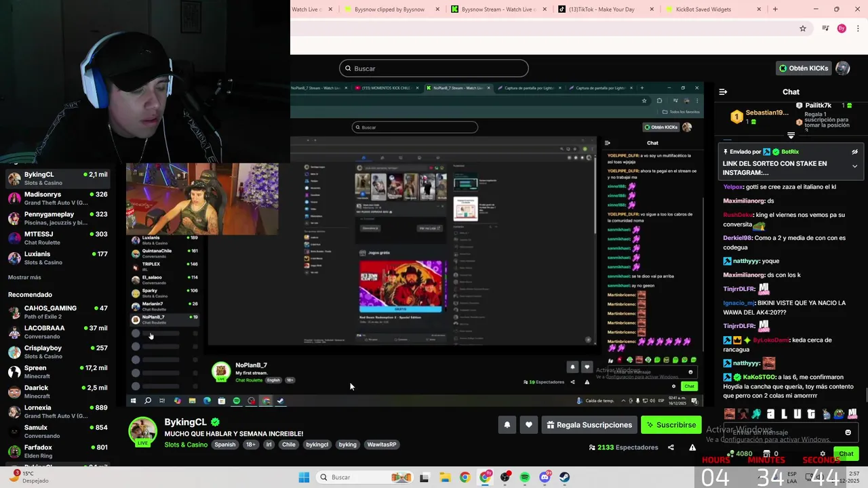
Task: Open Daarick recommended channel
Action: click(58, 392)
